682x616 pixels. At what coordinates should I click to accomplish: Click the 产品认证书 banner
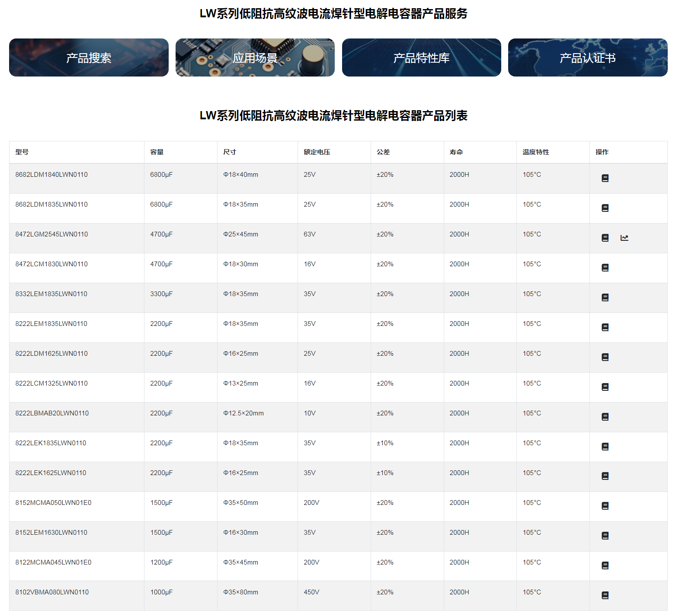(x=587, y=57)
